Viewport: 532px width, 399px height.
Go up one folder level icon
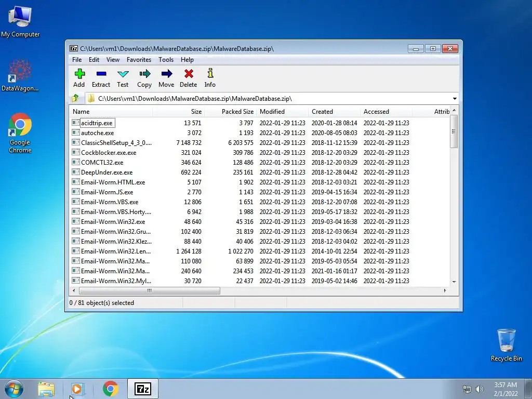pyautogui.click(x=75, y=98)
